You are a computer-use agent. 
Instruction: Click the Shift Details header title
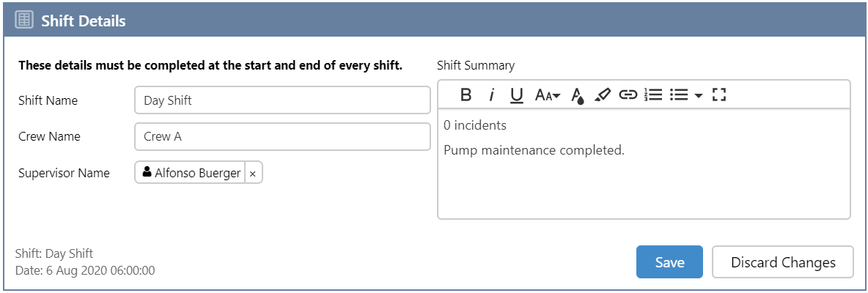pos(84,21)
